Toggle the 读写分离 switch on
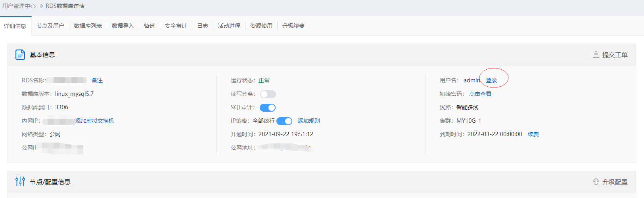This screenshot has width=644, height=198. 268,94
